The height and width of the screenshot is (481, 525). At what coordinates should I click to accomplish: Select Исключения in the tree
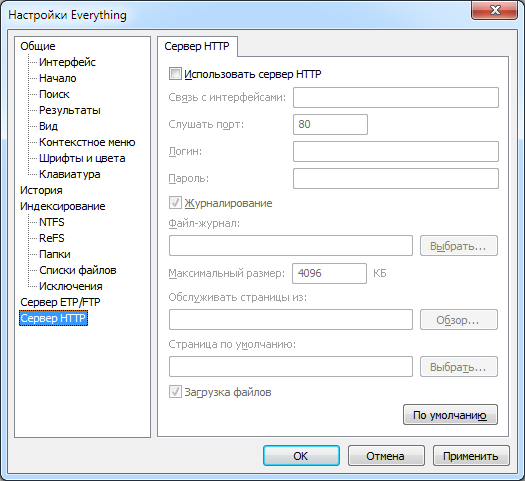coord(71,287)
